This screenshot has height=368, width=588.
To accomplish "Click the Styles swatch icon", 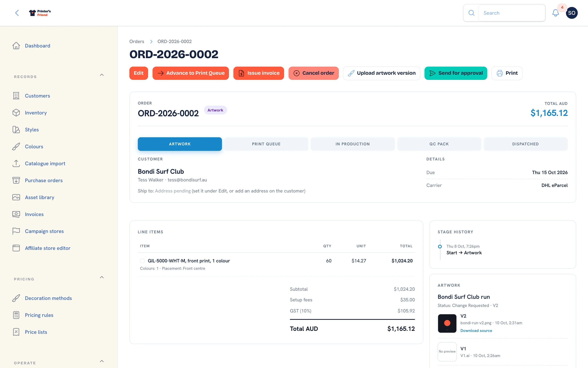I will pyautogui.click(x=16, y=130).
